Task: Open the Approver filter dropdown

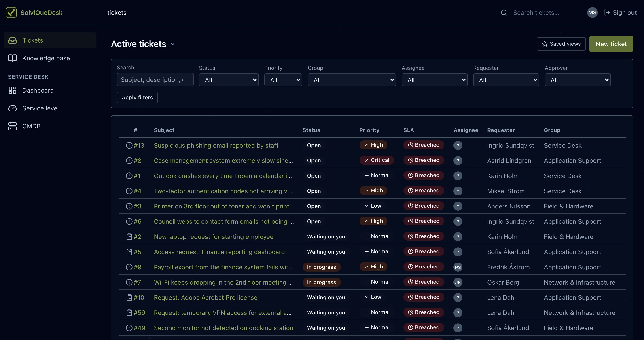Action: click(x=578, y=80)
